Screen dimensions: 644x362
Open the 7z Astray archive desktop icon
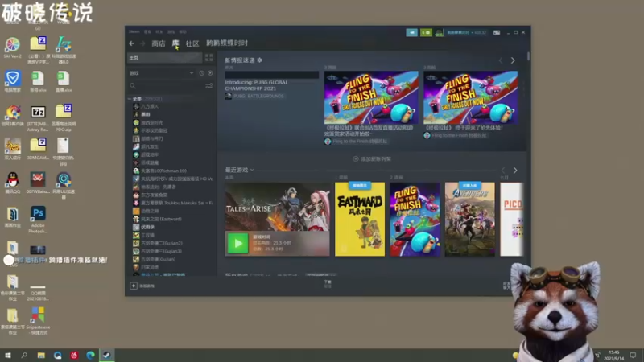38,118
